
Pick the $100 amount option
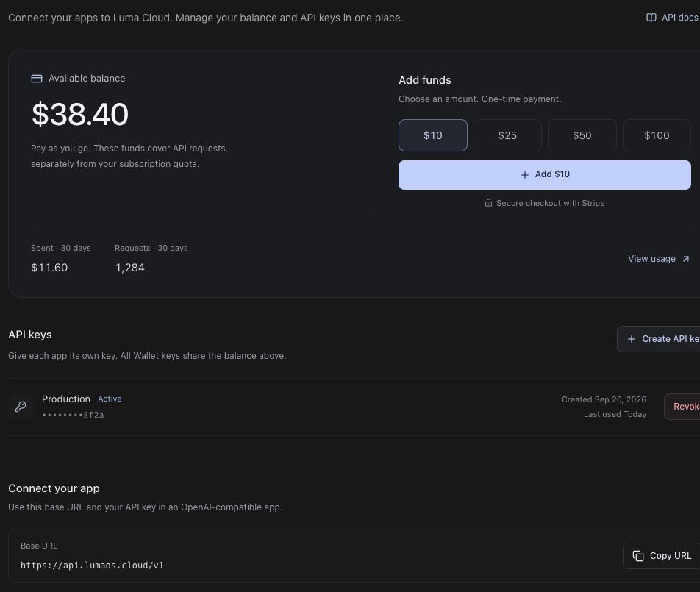[657, 135]
